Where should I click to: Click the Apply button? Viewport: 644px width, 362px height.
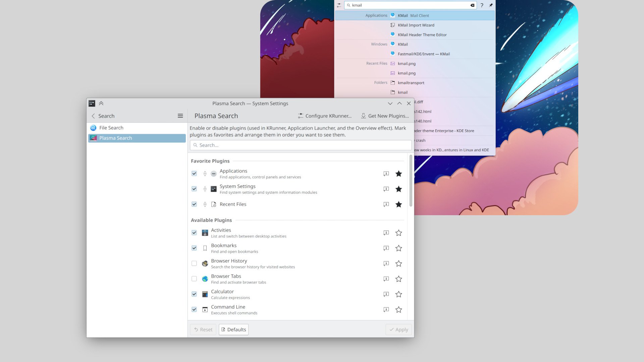399,330
